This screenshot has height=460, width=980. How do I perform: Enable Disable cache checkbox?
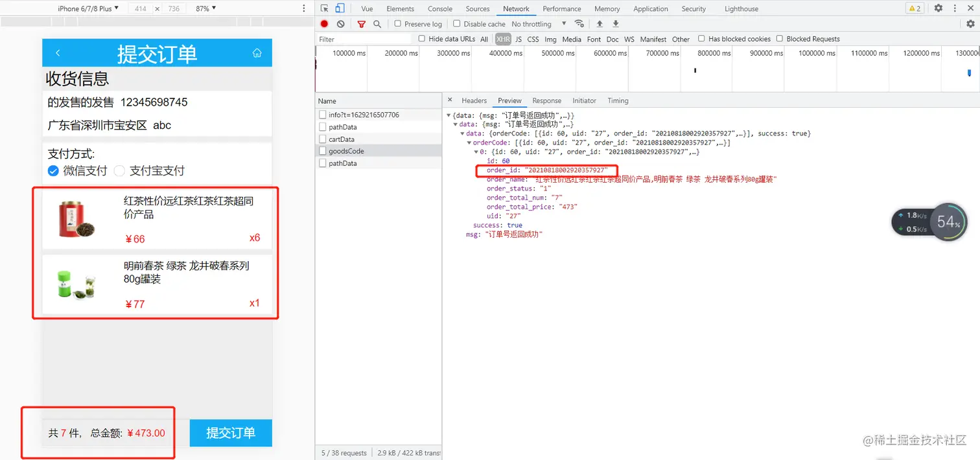457,24
